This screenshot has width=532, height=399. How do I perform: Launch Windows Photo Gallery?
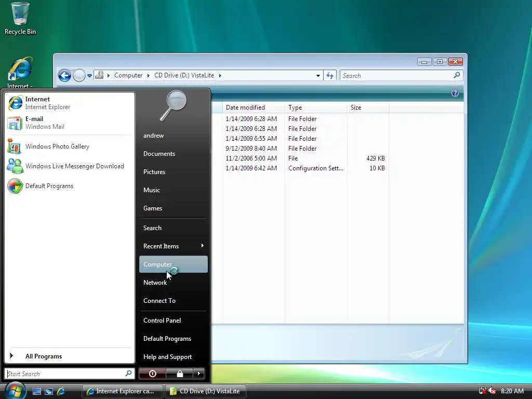click(x=70, y=147)
